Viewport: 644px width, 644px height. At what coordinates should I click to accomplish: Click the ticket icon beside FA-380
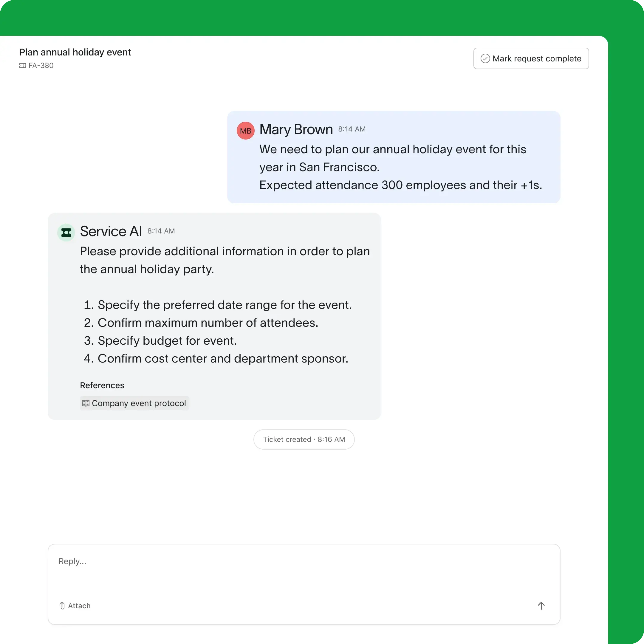(x=22, y=66)
